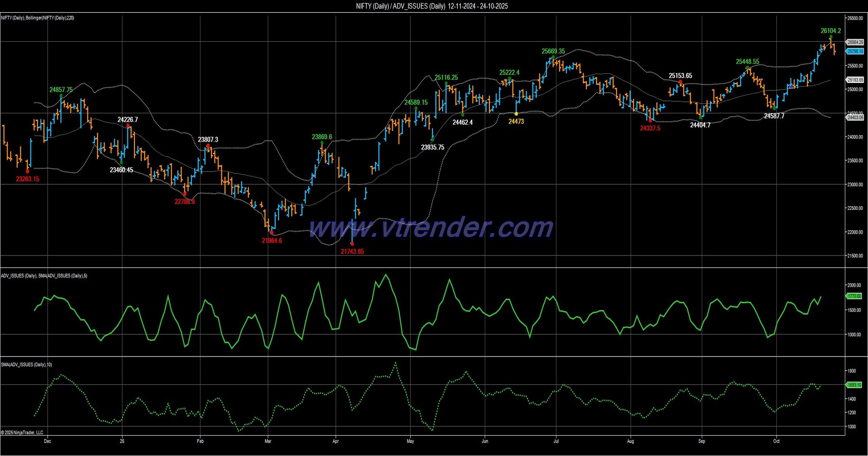Screen dimensions: 868x456
Task: Click the Jul label on the time axis
Action: click(x=556, y=441)
